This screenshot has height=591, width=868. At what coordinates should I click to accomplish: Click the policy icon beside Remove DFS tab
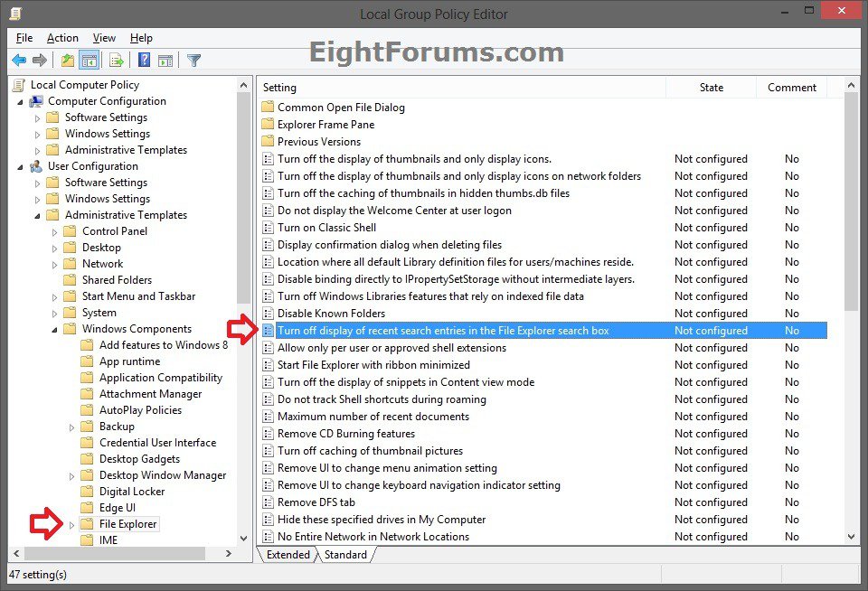[268, 502]
